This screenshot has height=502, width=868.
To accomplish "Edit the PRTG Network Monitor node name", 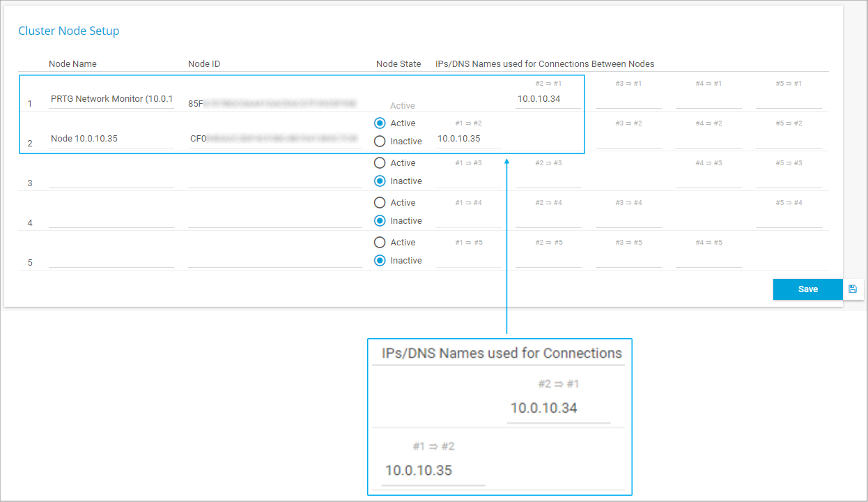I will [x=111, y=99].
